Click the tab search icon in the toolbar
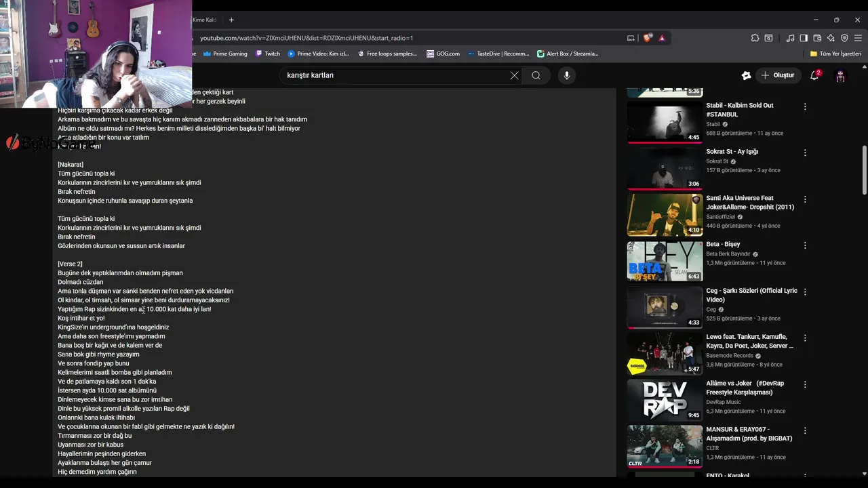This screenshot has height=488, width=868. 769,38
